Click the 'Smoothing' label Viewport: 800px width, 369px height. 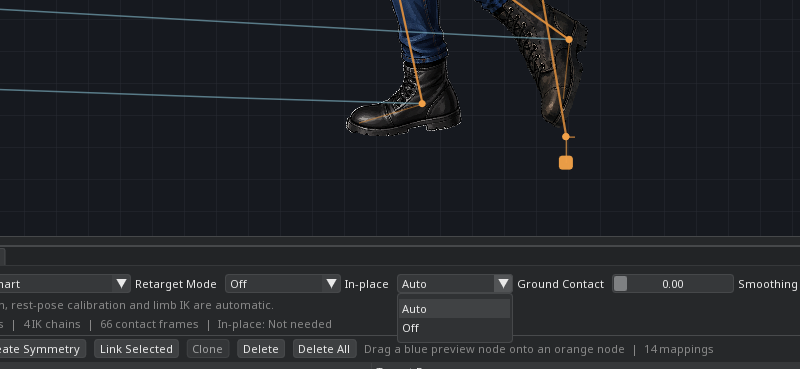[x=767, y=284]
